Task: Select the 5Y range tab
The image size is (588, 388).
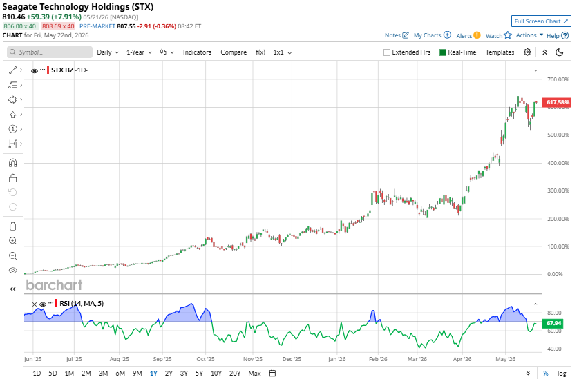Action: [199, 373]
